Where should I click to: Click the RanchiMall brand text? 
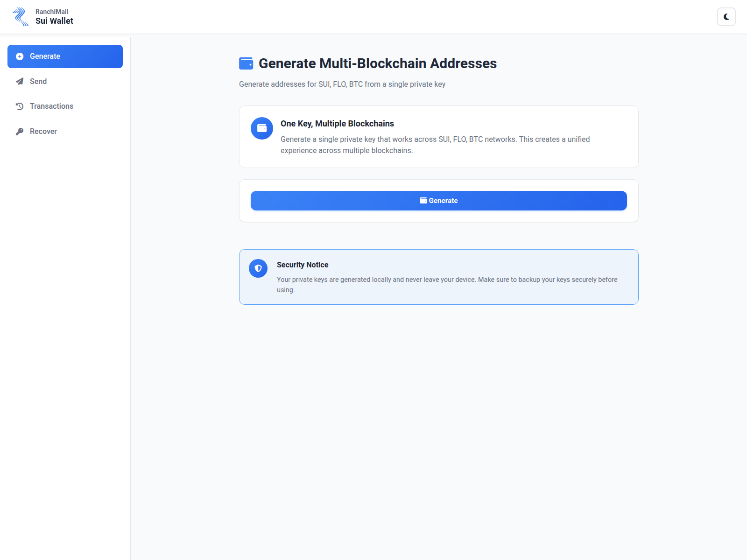coord(52,12)
